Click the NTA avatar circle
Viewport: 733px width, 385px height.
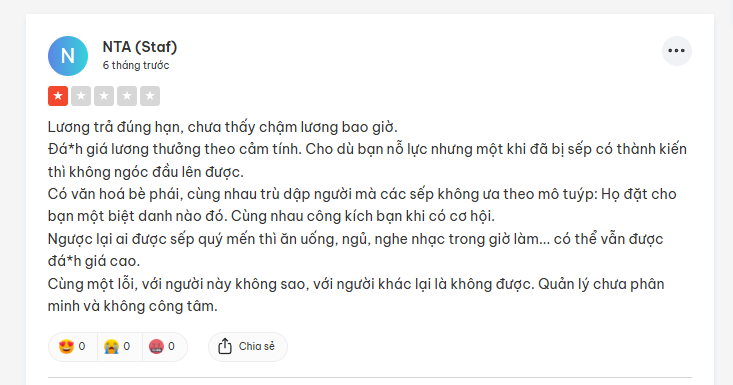tap(68, 56)
